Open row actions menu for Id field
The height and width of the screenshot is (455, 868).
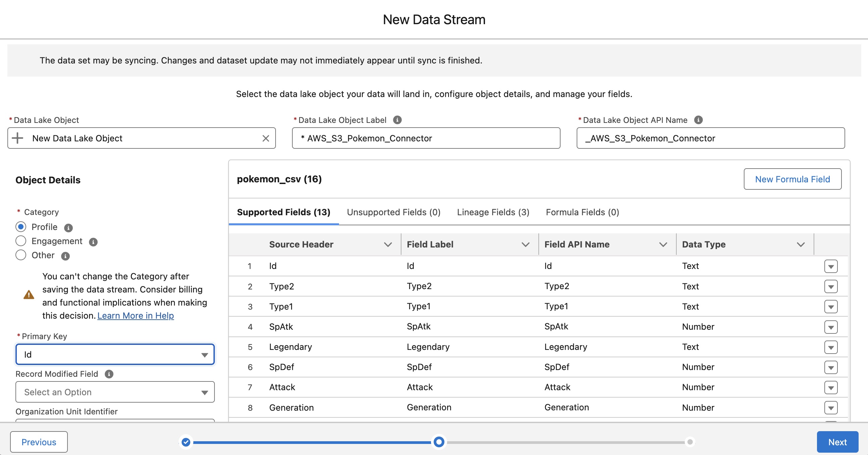[x=831, y=266]
